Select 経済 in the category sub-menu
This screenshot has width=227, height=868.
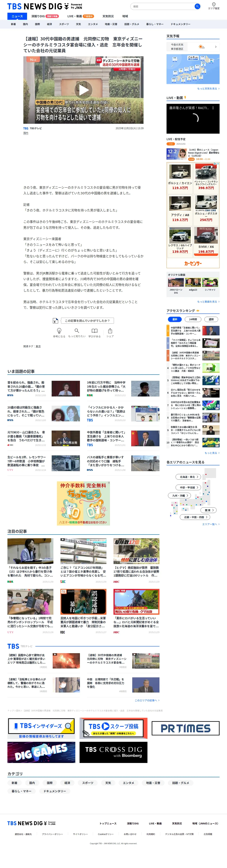point(50,24)
